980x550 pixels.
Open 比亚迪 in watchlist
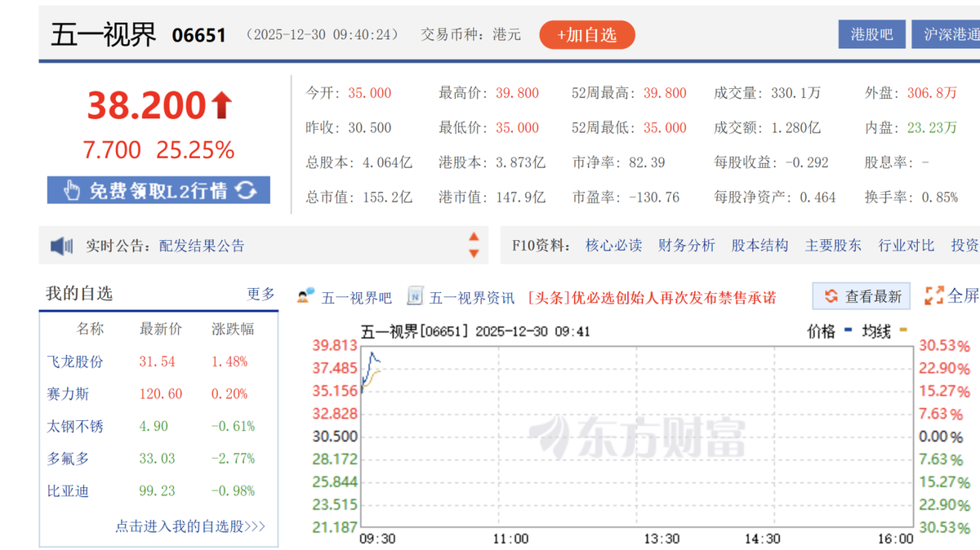tap(69, 491)
